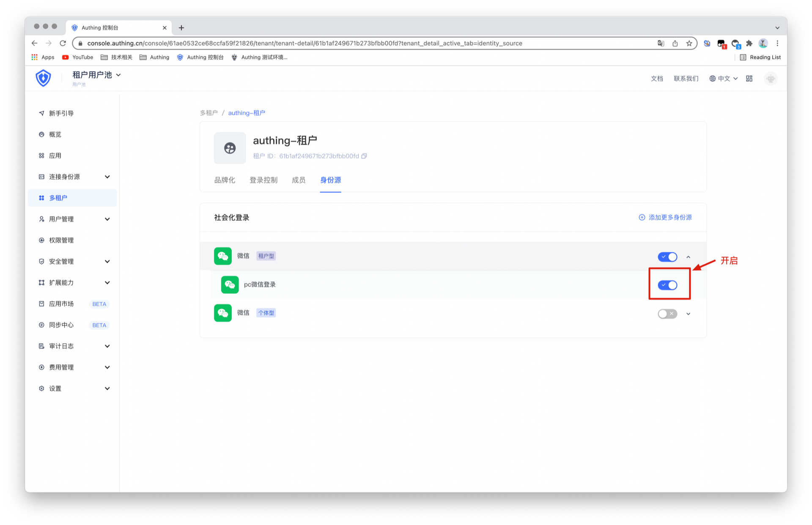Click the user avatar in top right

click(x=771, y=79)
